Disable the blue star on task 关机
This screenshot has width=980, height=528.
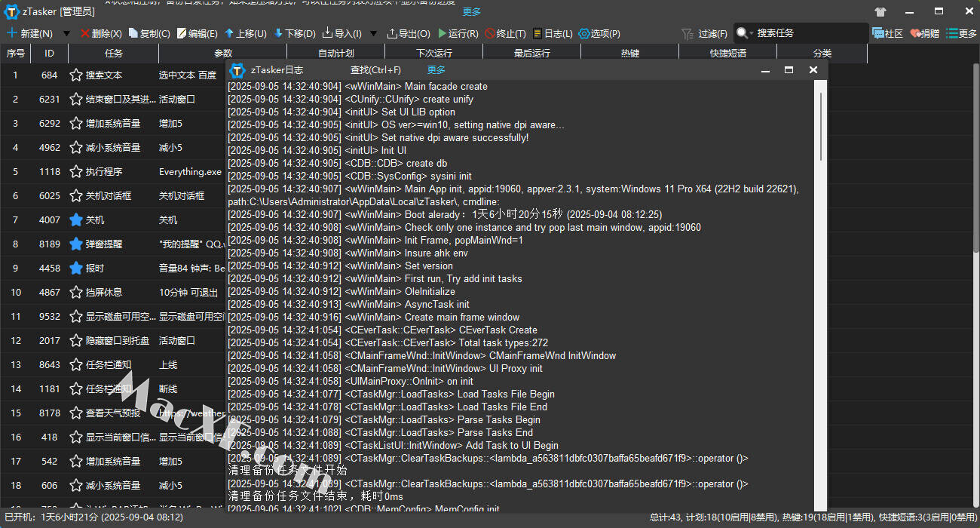75,220
